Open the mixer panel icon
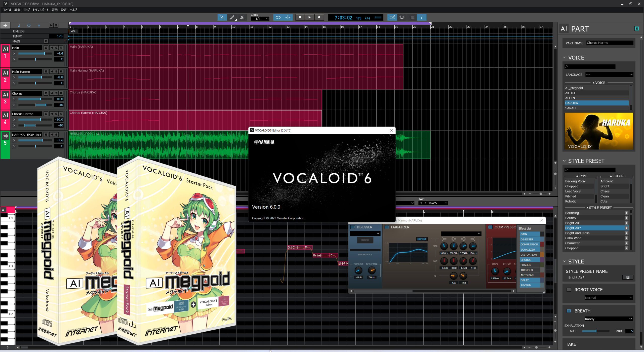Screen dimensions: 644x352 coord(402,17)
